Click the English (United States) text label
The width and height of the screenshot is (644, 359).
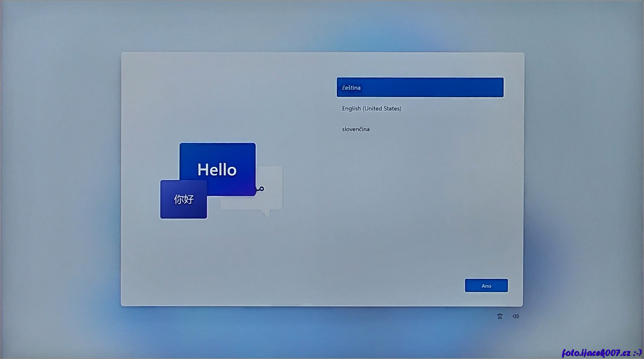372,109
